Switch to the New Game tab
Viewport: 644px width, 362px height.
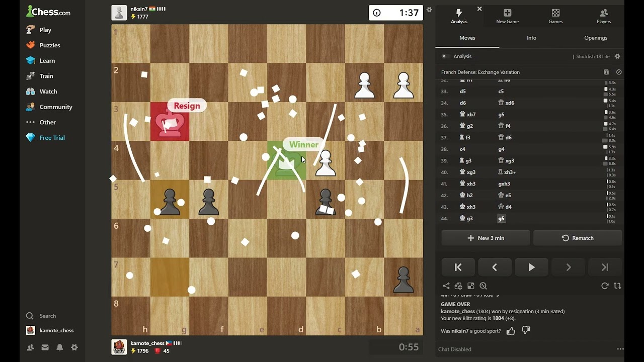507,16
